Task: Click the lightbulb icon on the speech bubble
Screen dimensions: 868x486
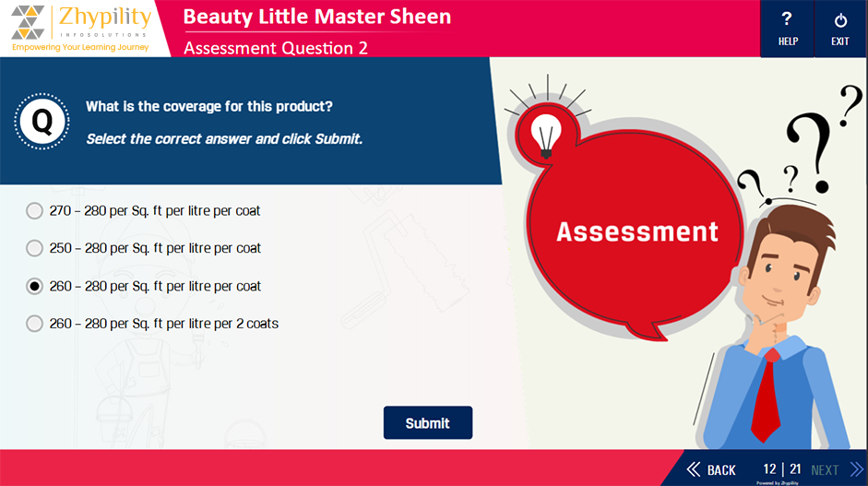Action: pos(544,130)
